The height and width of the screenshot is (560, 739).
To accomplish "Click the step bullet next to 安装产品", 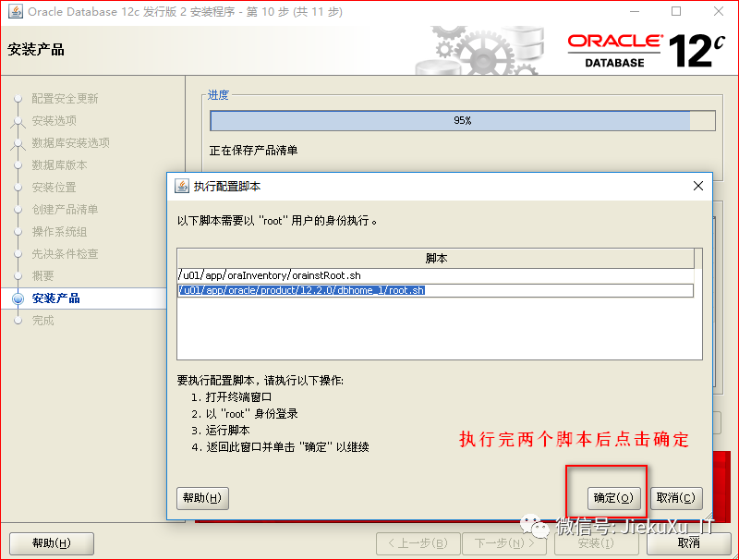I will (x=18, y=298).
